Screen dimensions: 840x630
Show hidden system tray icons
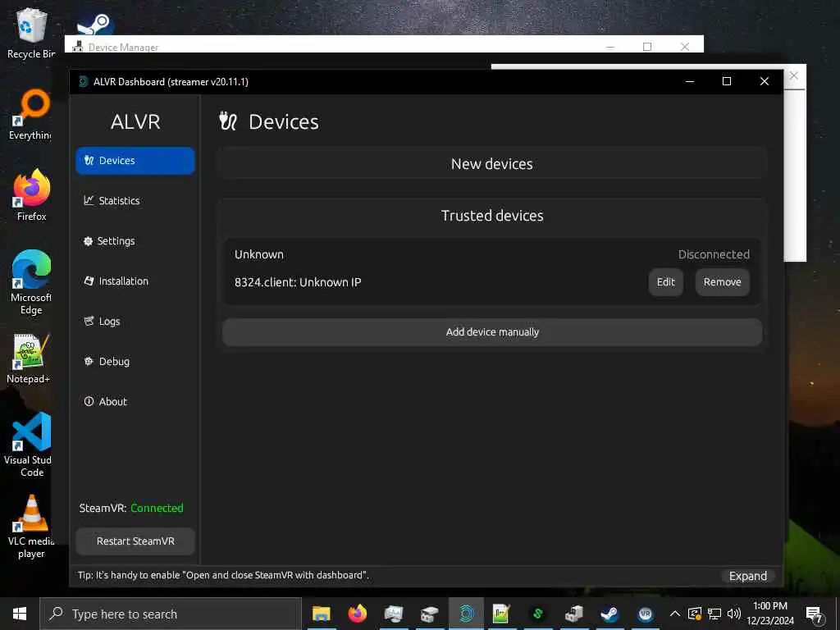point(675,614)
